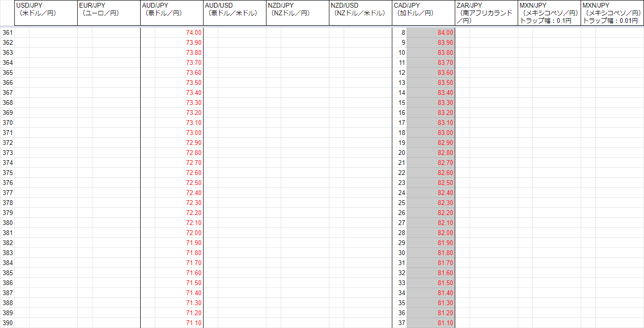
Task: Click AUD/JPY cell 71.10
Action: tap(179, 323)
